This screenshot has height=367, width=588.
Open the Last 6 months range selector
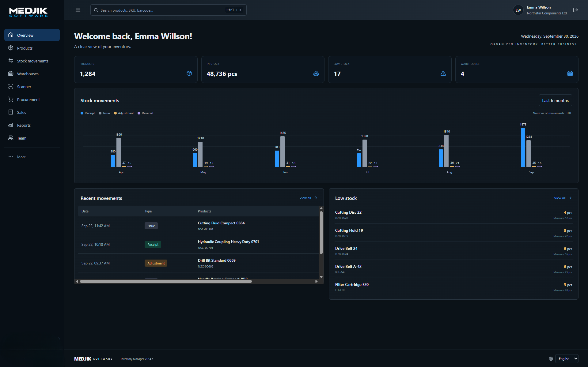point(555,100)
